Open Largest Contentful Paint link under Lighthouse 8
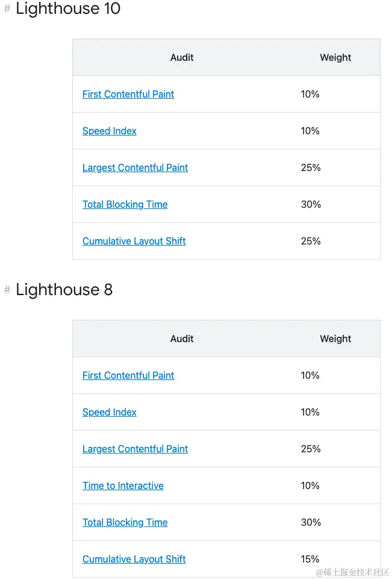This screenshot has height=580, width=392. [x=135, y=449]
